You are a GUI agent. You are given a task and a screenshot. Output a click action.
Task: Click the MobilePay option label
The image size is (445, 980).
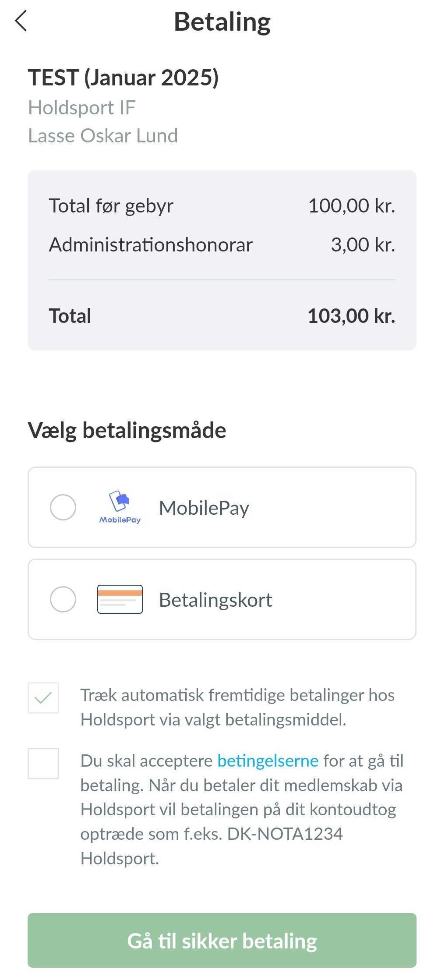pyautogui.click(x=204, y=508)
